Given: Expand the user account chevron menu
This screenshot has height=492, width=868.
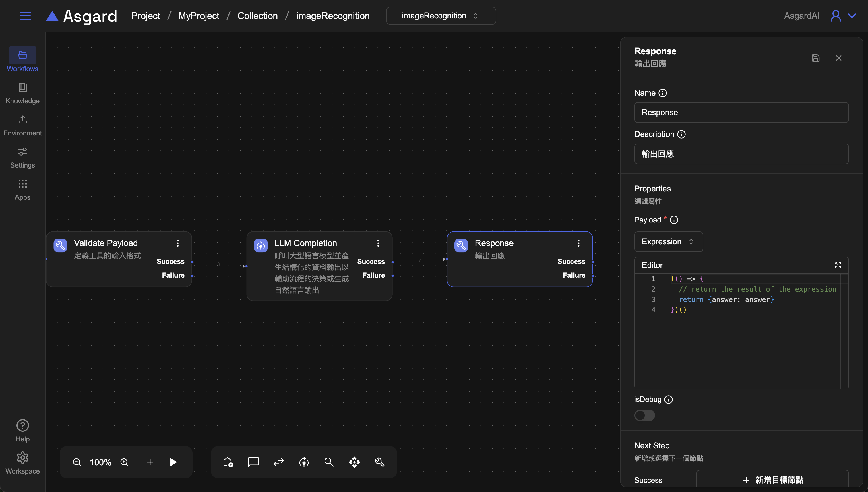Looking at the screenshot, I should [852, 16].
